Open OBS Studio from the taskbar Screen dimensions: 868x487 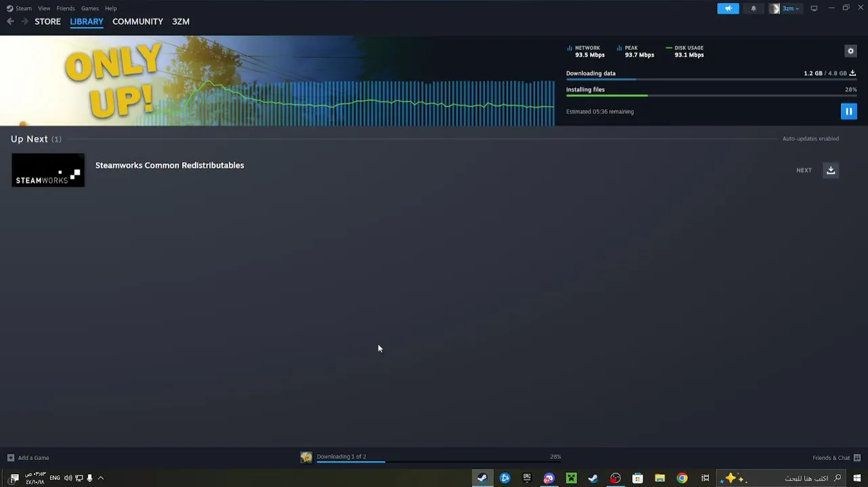(x=615, y=478)
